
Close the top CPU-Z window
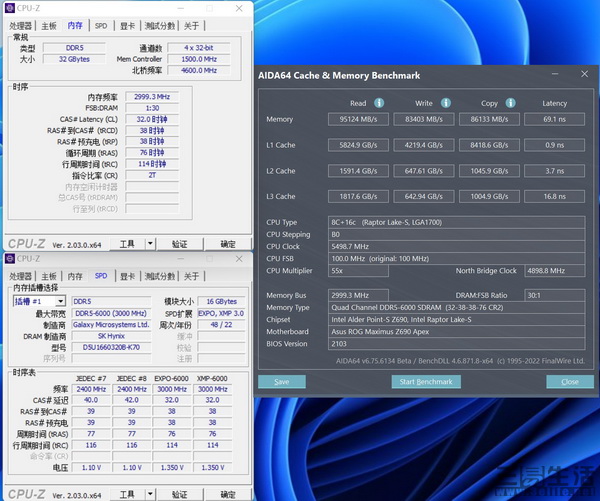tap(239, 8)
